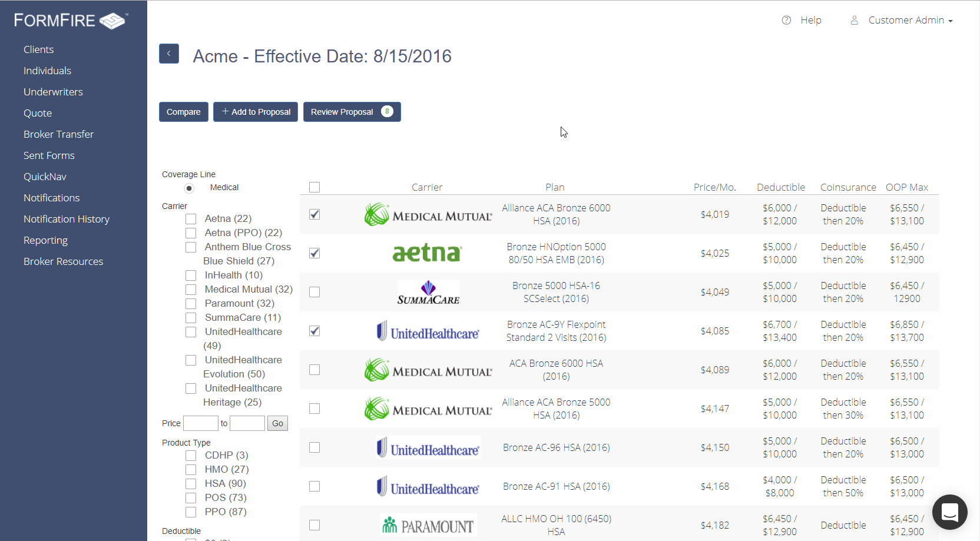Open QuickNav from sidebar
Screen dimensions: 980x541
pos(45,177)
